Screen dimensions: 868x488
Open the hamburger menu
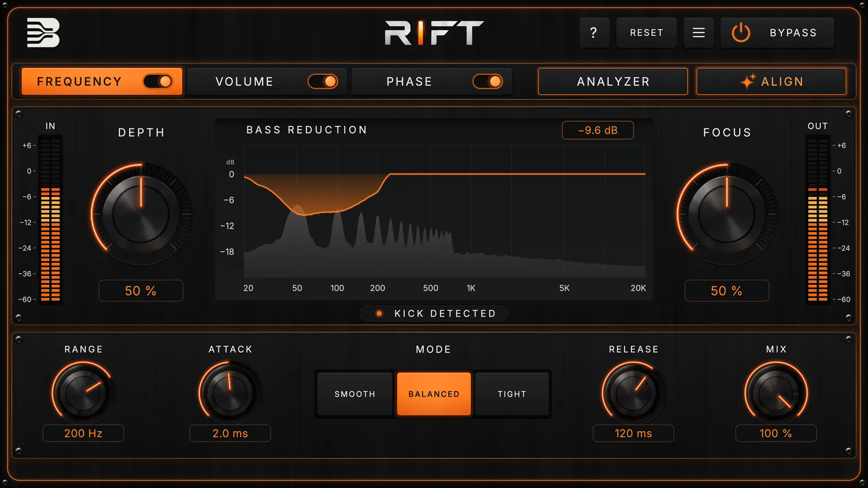[x=699, y=33]
